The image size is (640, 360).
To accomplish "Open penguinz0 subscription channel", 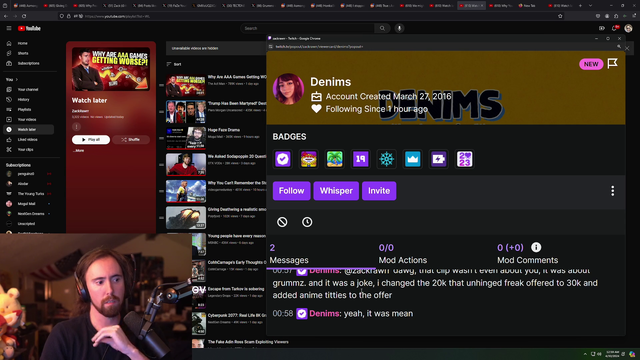I will coord(26,174).
